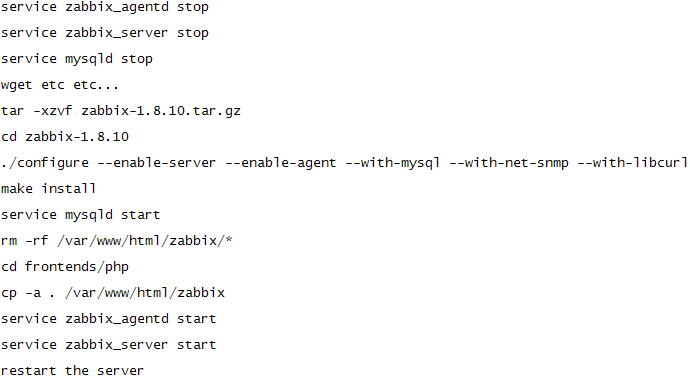This screenshot has width=690, height=377.
Task: Click the 'service zabbix_server start' line
Action: pos(109,344)
